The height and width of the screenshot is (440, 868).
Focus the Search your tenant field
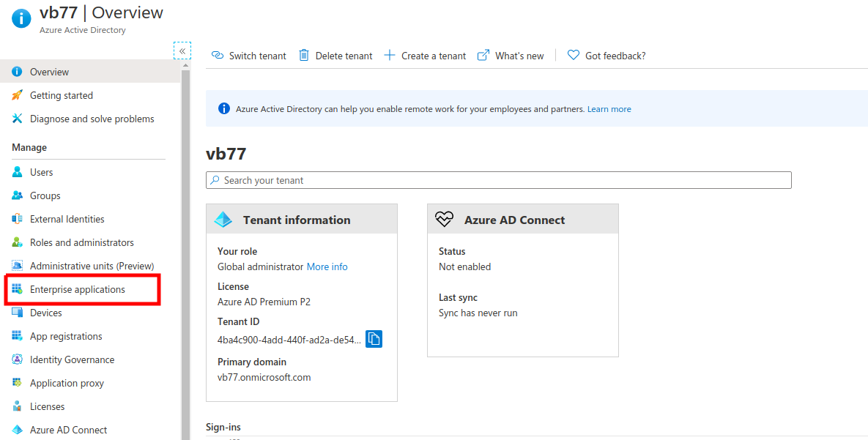(498, 180)
